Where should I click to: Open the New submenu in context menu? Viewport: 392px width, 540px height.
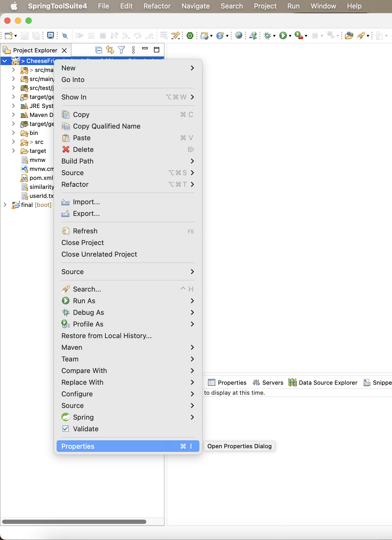pyautogui.click(x=128, y=68)
